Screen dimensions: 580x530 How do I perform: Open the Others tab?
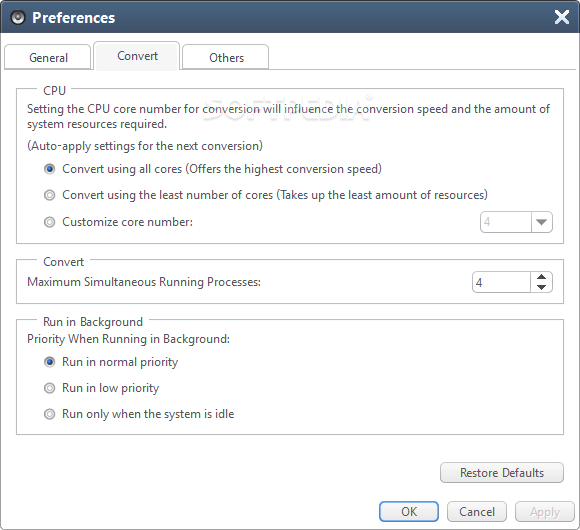click(x=226, y=57)
